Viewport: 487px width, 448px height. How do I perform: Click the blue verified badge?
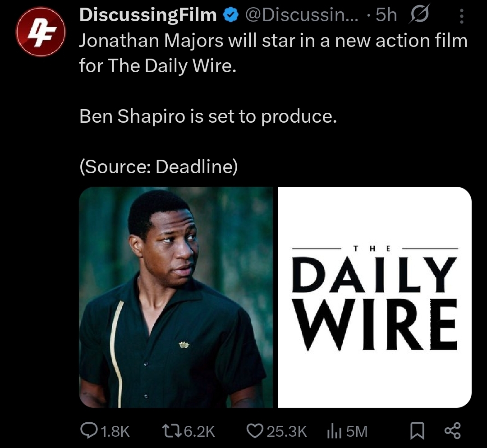(230, 15)
